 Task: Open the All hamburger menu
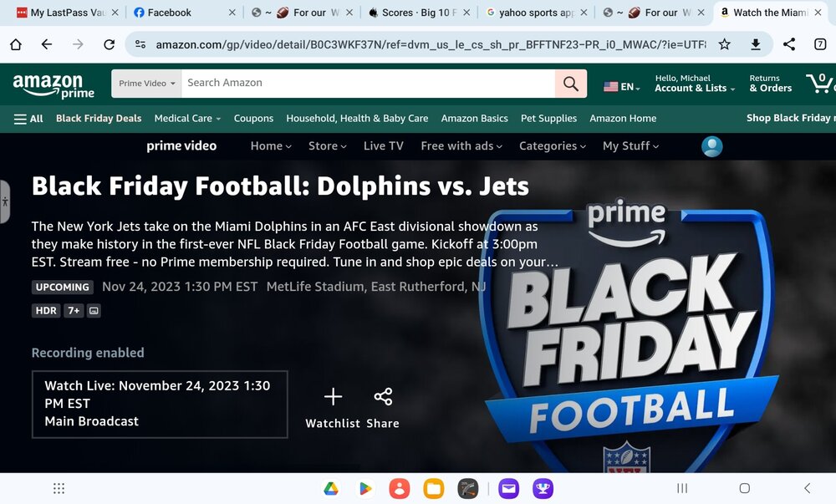point(28,119)
